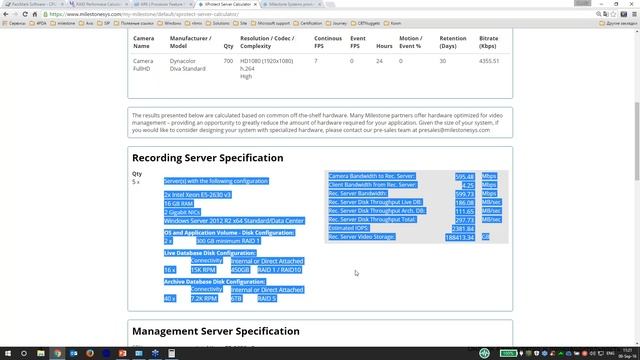The width and height of the screenshot is (640, 360).
Task: Reload the page with the refresh icon
Action: point(25,14)
